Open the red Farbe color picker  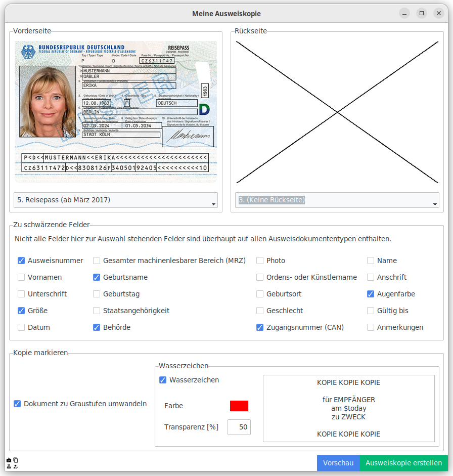[239, 406]
